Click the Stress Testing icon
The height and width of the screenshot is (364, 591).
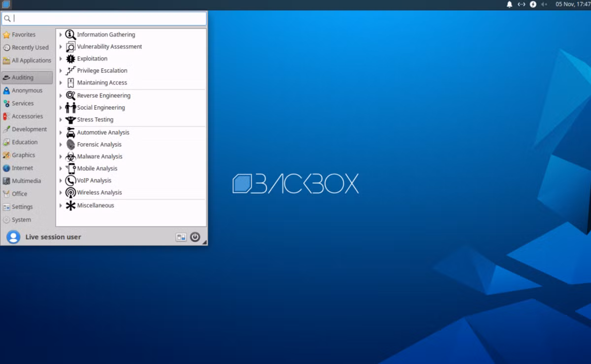(x=70, y=120)
